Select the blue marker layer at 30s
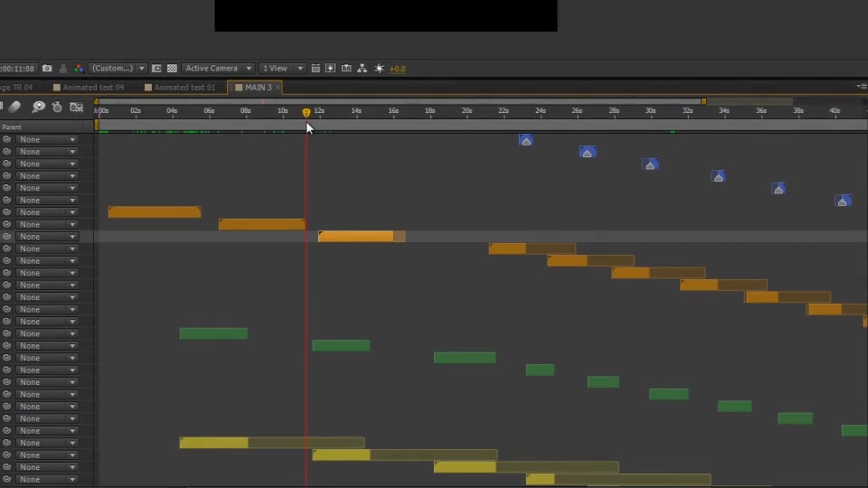Screen dimensions: 868x488 point(650,164)
